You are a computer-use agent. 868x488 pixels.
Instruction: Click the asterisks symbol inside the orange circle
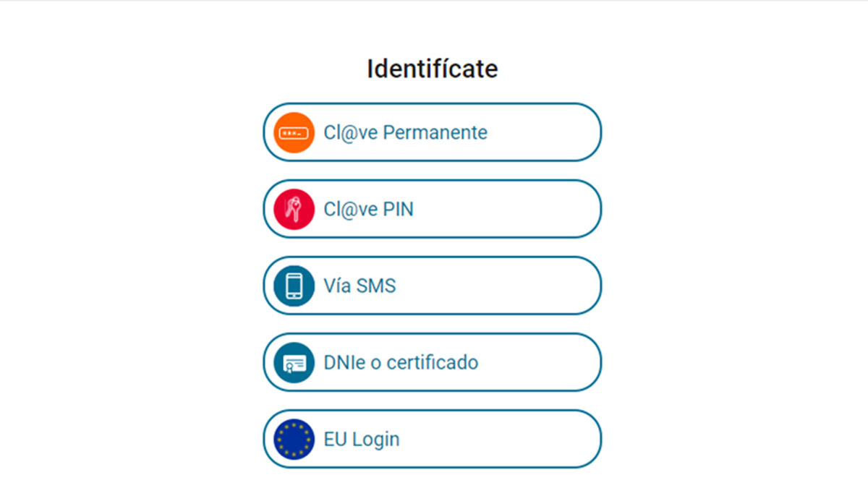292,132
